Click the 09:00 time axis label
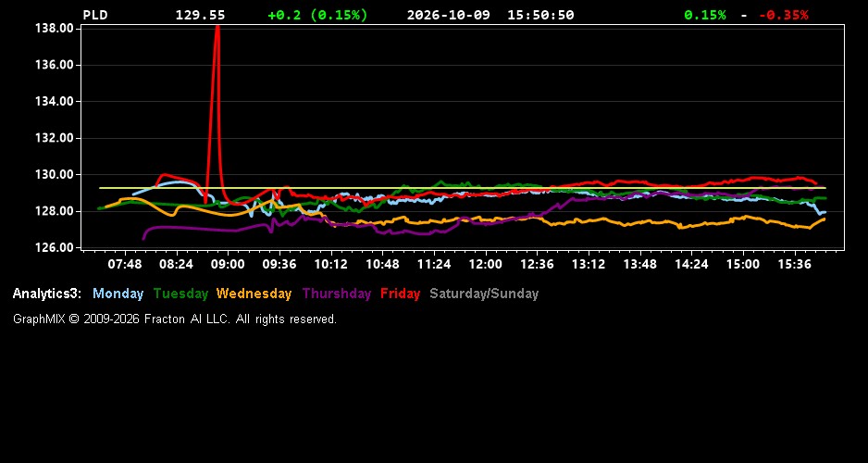Viewport: 868px width, 463px height. pos(228,265)
